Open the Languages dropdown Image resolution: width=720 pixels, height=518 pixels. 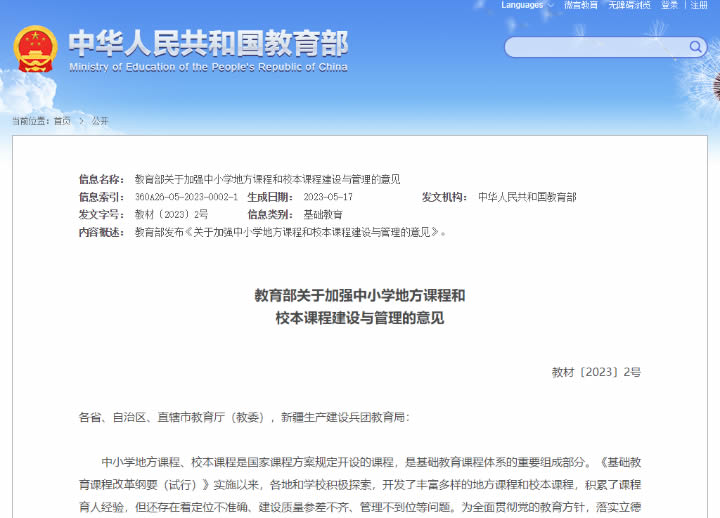point(527,5)
